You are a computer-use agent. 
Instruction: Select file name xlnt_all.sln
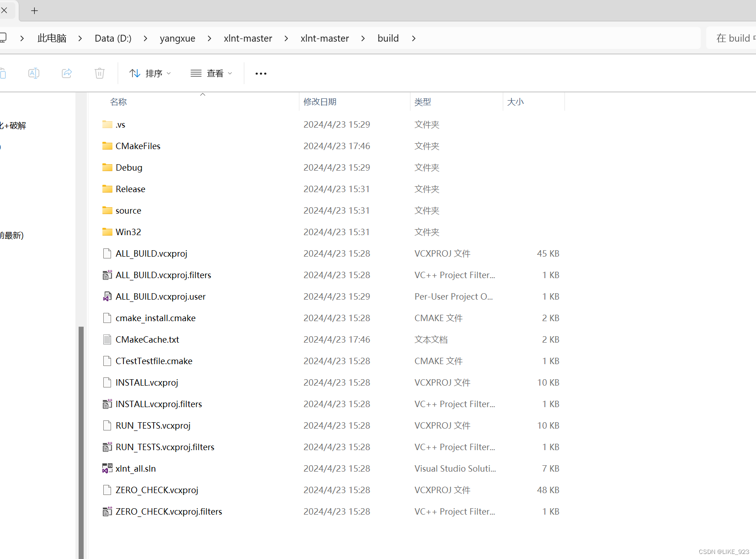136,468
